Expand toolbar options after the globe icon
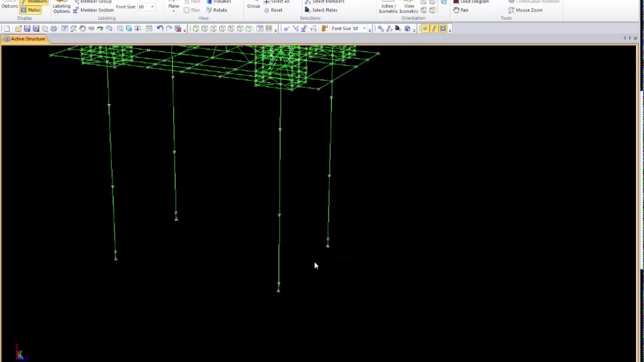This screenshot has height=362, width=644. coord(415,29)
